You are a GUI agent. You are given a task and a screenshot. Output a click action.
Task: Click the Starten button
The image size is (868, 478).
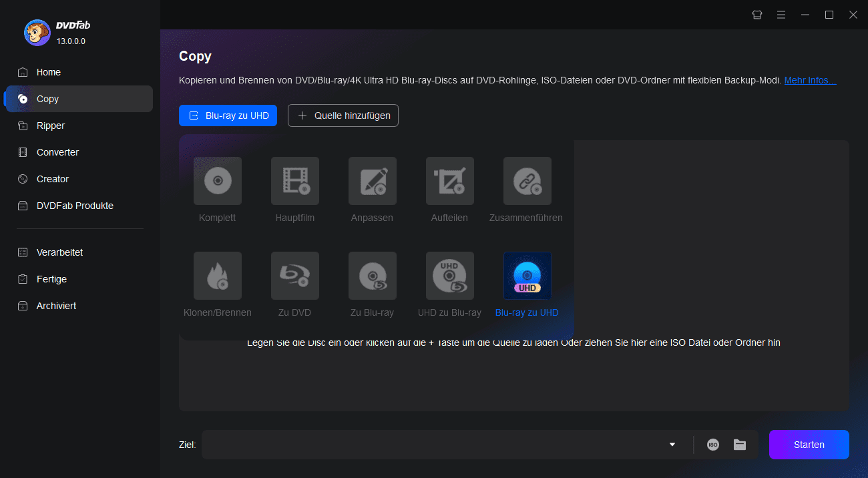tap(809, 445)
